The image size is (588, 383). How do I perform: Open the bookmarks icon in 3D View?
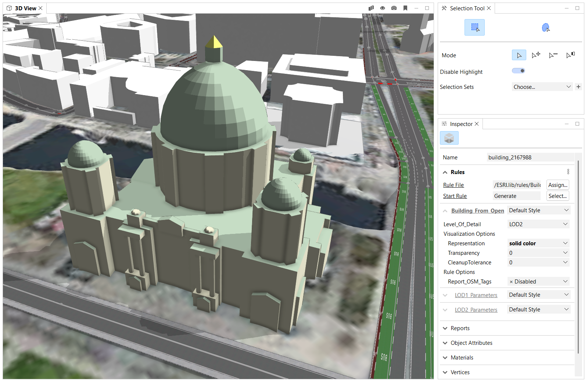point(405,8)
